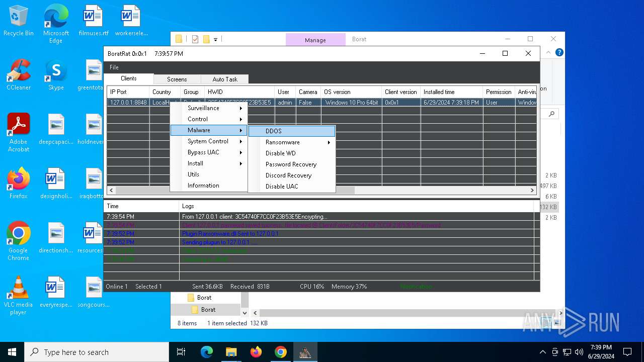Select Discord Recovery menu entry
The height and width of the screenshot is (362, 644).
pyautogui.click(x=292, y=175)
